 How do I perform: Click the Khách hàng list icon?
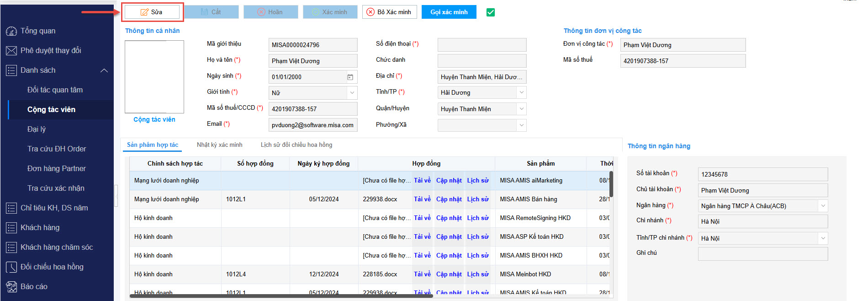coord(11,228)
